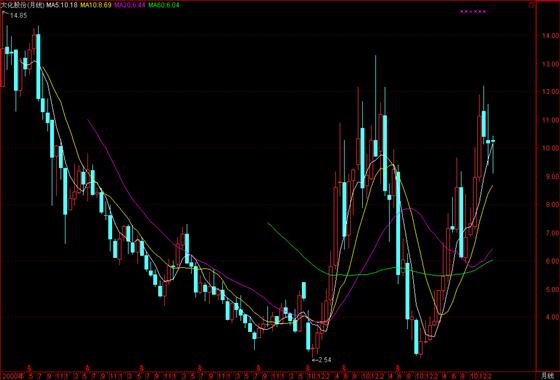Click the stock name title at top-left
Screen dimensions: 560x380
point(22,5)
